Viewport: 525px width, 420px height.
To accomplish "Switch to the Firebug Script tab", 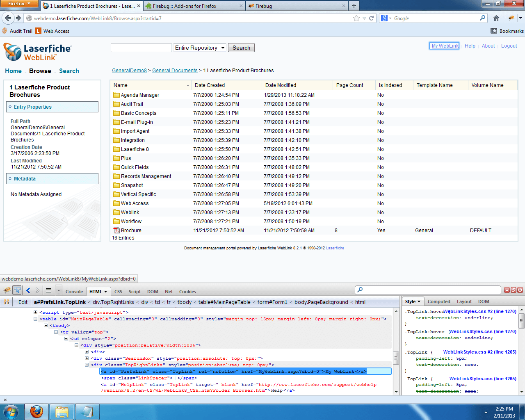I will pyautogui.click(x=135, y=292).
